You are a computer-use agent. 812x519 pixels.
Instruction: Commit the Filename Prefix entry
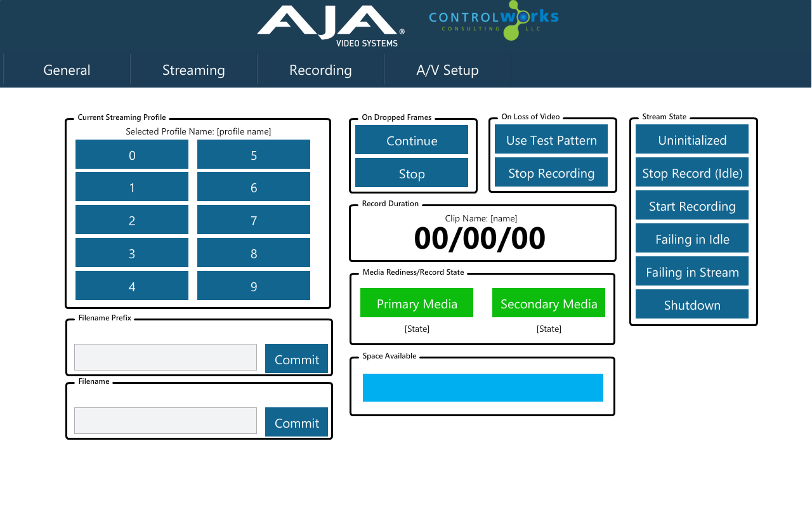click(296, 358)
